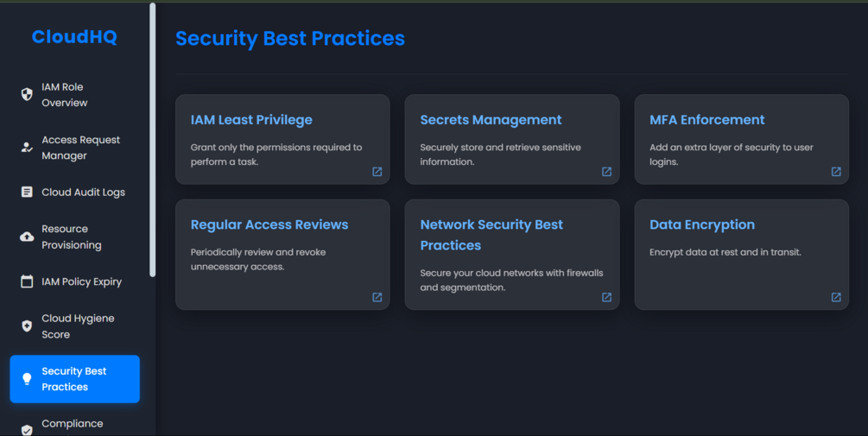
Task: Click the lightbulb icon for Security Best Practices
Action: (x=27, y=379)
